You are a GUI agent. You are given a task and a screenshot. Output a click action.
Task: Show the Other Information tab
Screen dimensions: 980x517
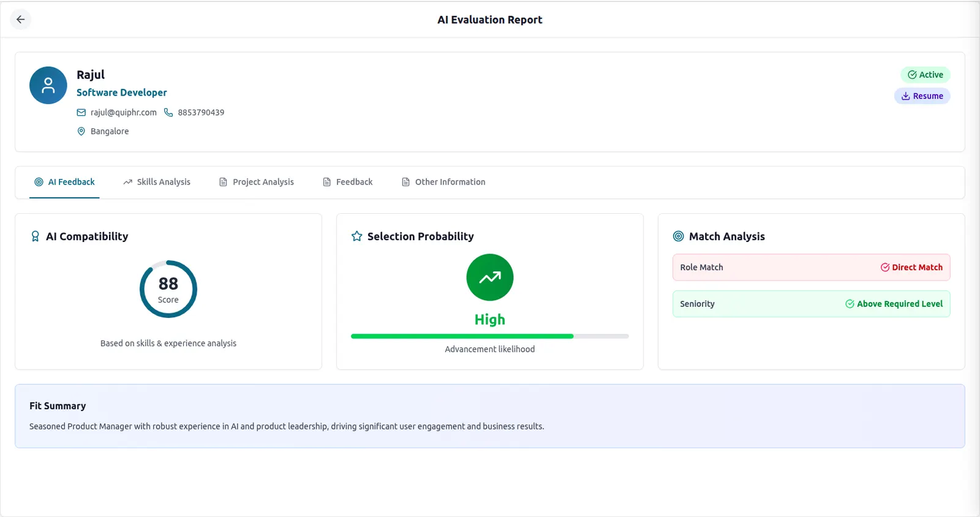pos(443,182)
